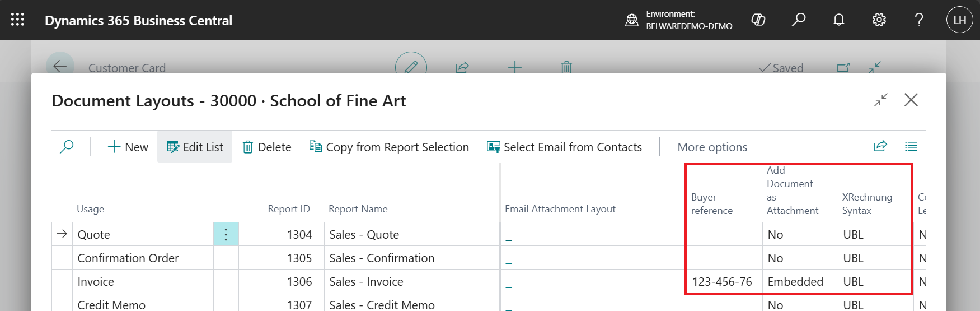The height and width of the screenshot is (311, 980).
Task: Click the LH user avatar
Action: point(960,20)
